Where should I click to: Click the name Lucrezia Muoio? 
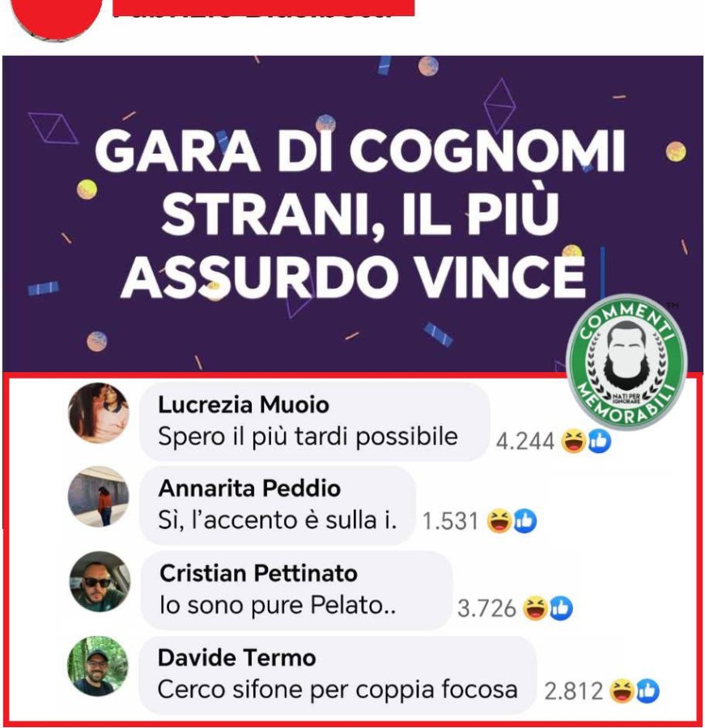[244, 405]
